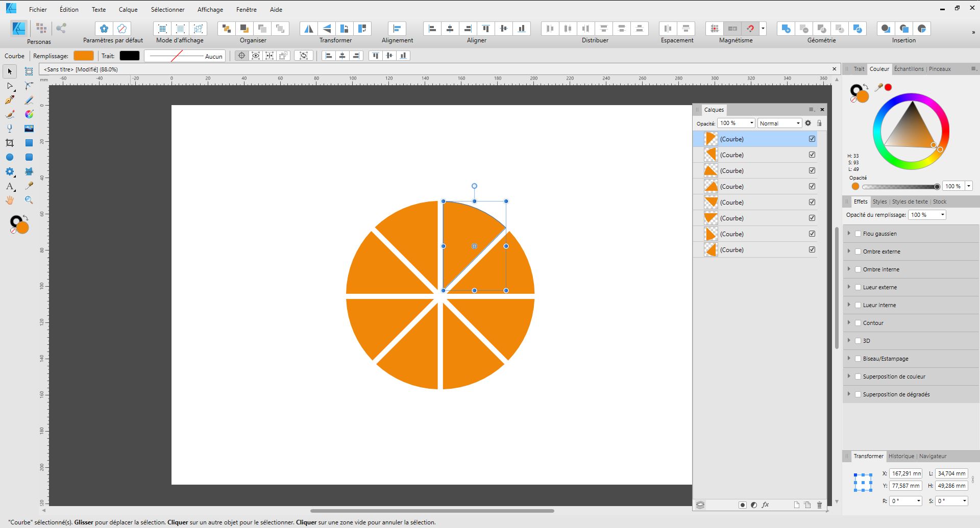Select the Node tool
This screenshot has width=980, height=528.
[10, 86]
